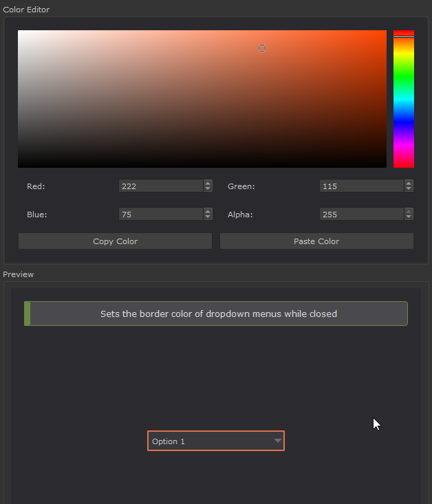Click the pure black bottom of color field

point(202,165)
